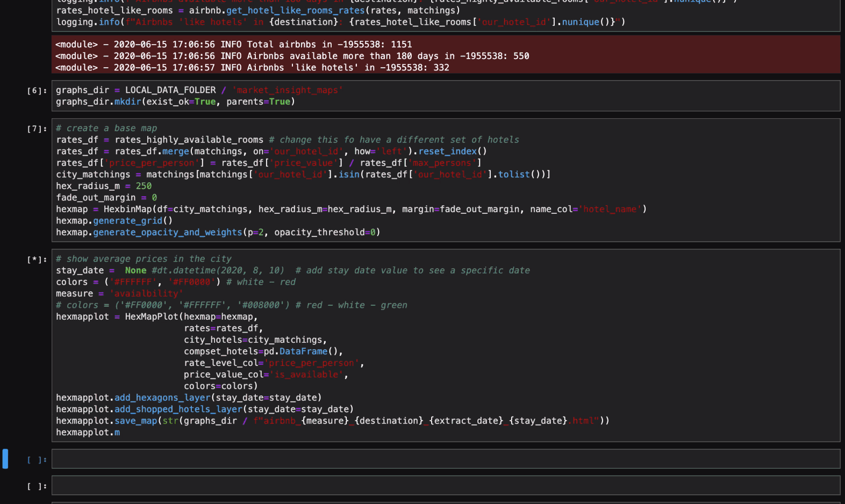Select the cell prompt labeled [7]
Image resolution: width=845 pixels, height=504 pixels.
pos(37,129)
